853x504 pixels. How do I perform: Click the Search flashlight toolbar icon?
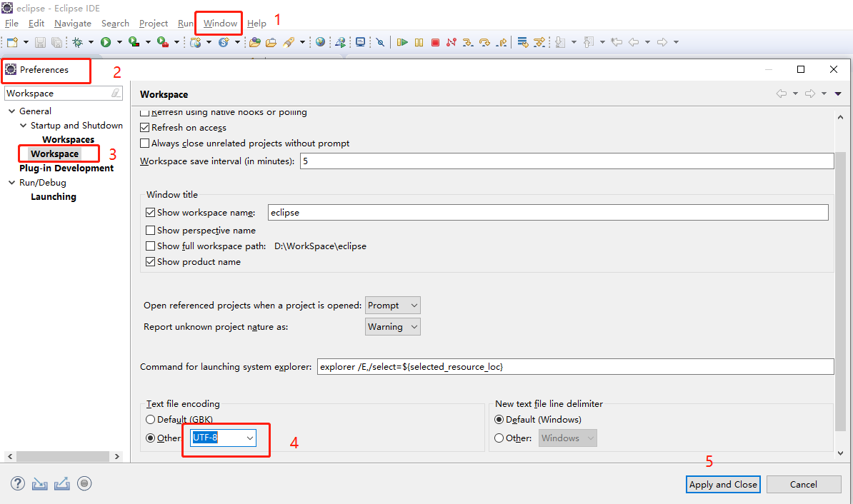289,42
